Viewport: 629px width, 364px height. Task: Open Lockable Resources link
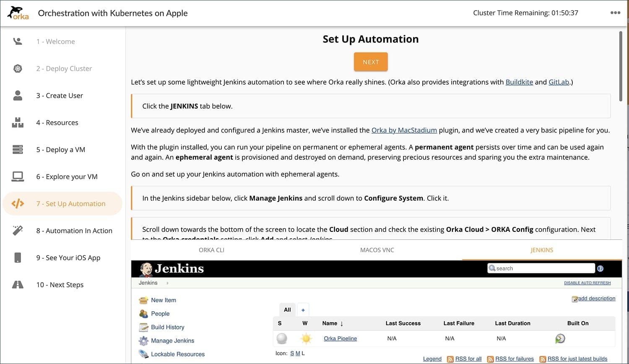(x=178, y=354)
